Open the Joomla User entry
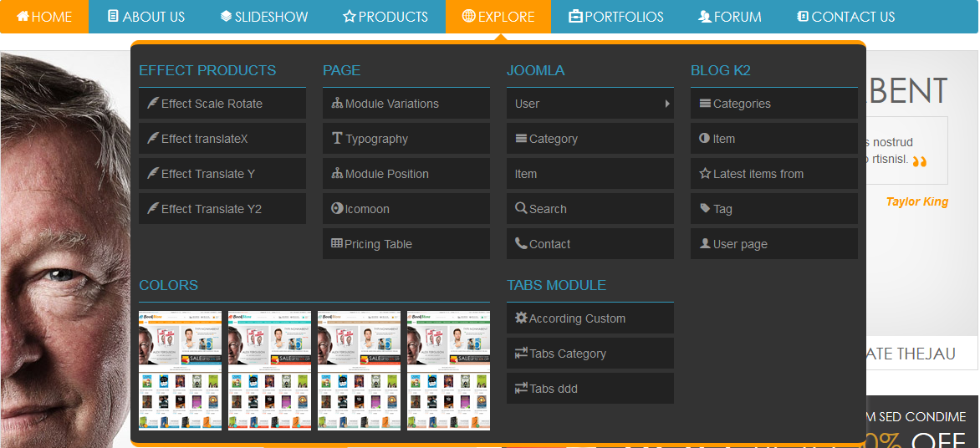This screenshot has width=980, height=448. 590,104
